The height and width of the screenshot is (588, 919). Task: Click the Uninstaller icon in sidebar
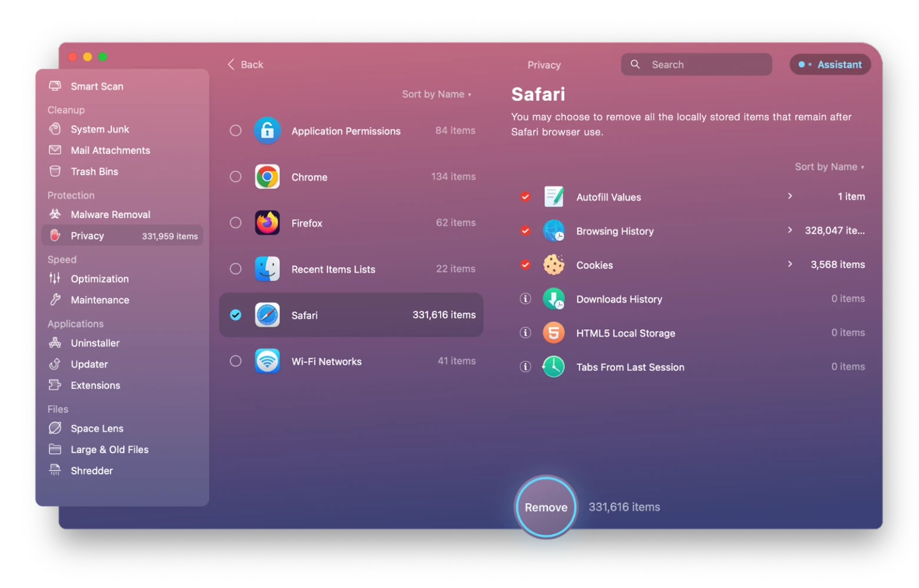click(55, 343)
